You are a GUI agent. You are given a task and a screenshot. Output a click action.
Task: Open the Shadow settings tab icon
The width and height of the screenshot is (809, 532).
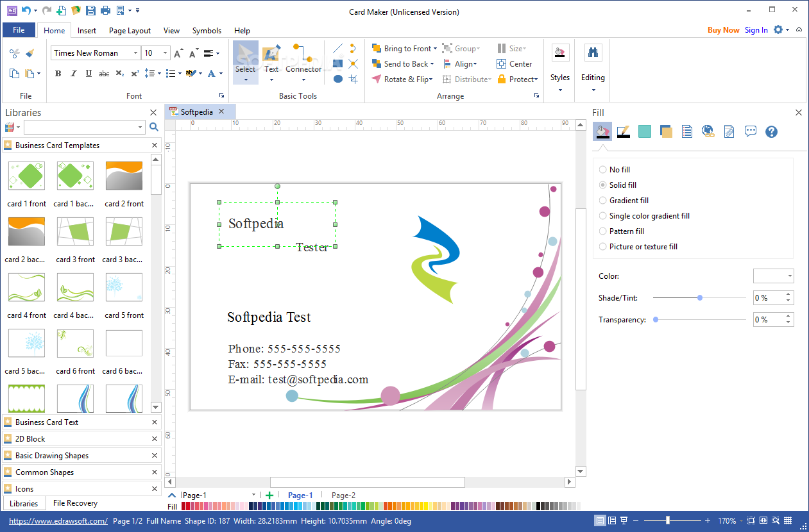point(666,131)
